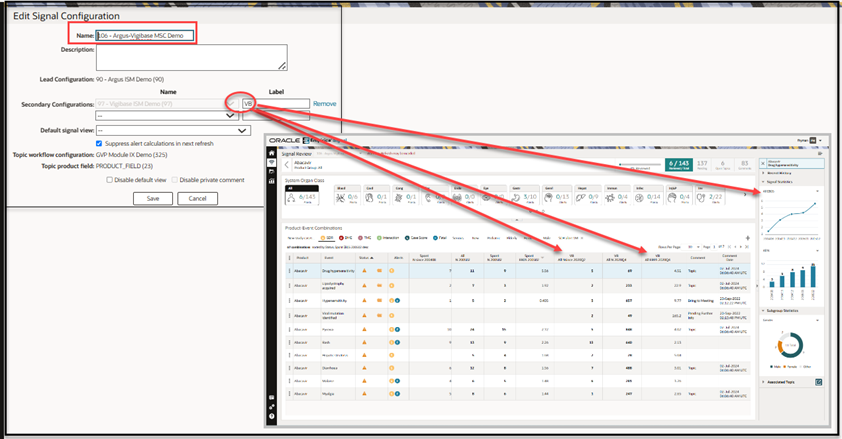Click the institution icon in Signal Review sidebar
The height and width of the screenshot is (439, 842).
[271, 181]
